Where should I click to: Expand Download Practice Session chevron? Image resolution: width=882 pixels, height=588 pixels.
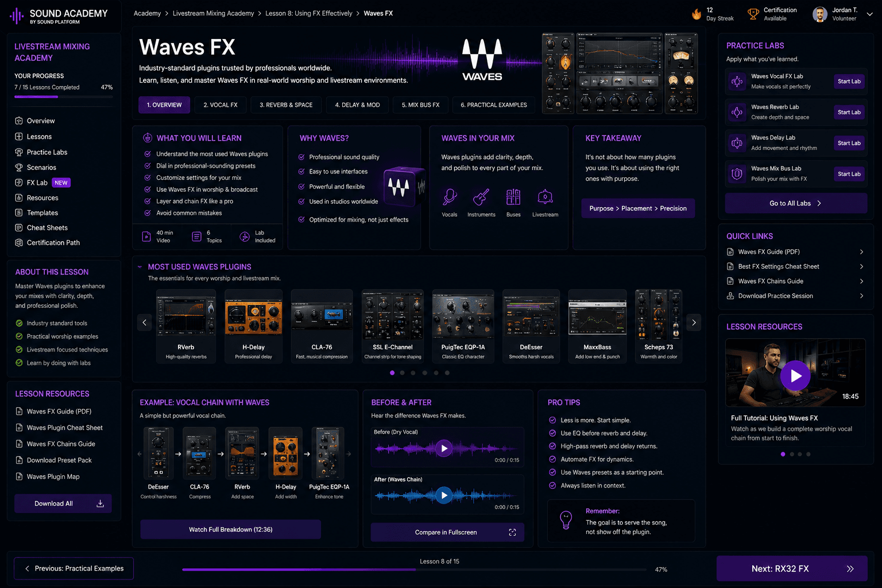pyautogui.click(x=861, y=296)
